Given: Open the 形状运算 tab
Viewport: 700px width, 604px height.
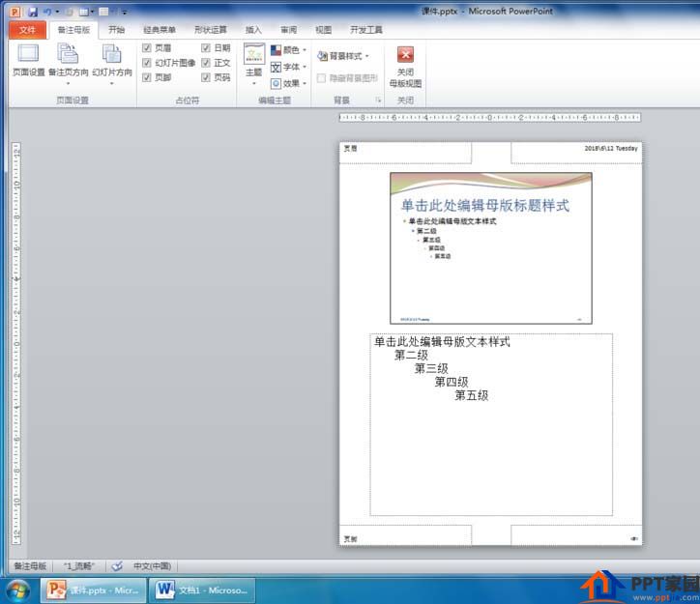Looking at the screenshot, I should click(x=211, y=30).
